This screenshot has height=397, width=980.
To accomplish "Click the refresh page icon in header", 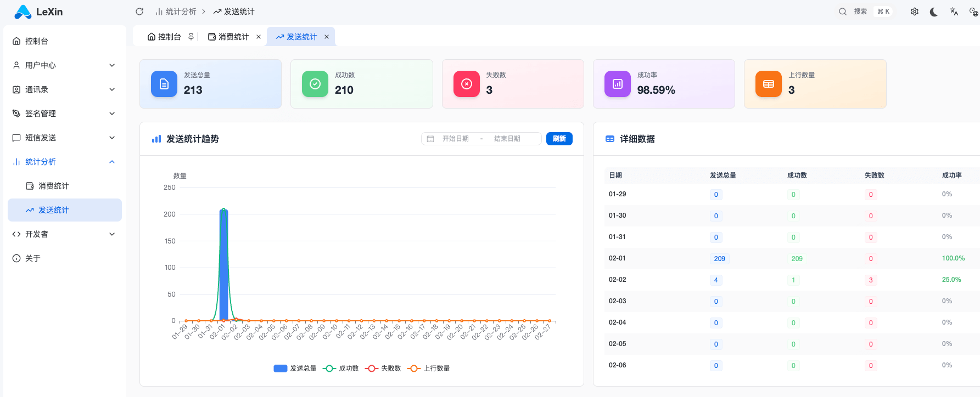I will (x=139, y=12).
